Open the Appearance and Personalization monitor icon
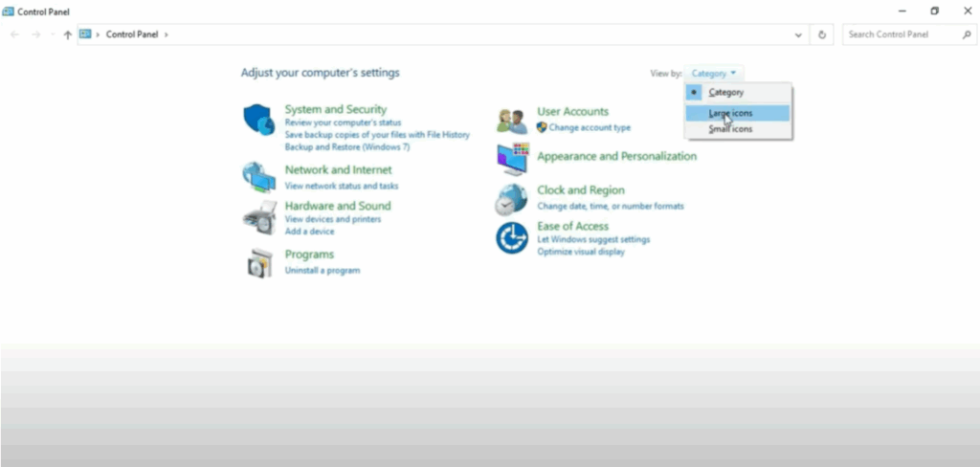Screen dimensions: 980x467 pos(512,159)
